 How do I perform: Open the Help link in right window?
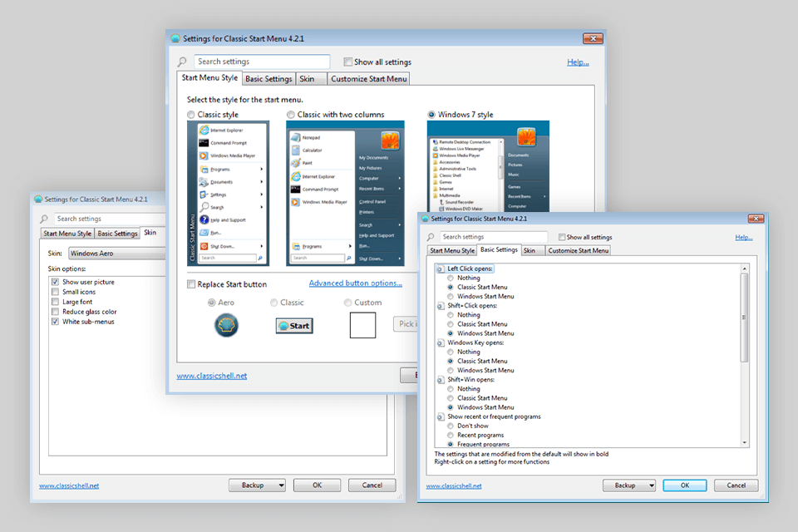pyautogui.click(x=743, y=238)
